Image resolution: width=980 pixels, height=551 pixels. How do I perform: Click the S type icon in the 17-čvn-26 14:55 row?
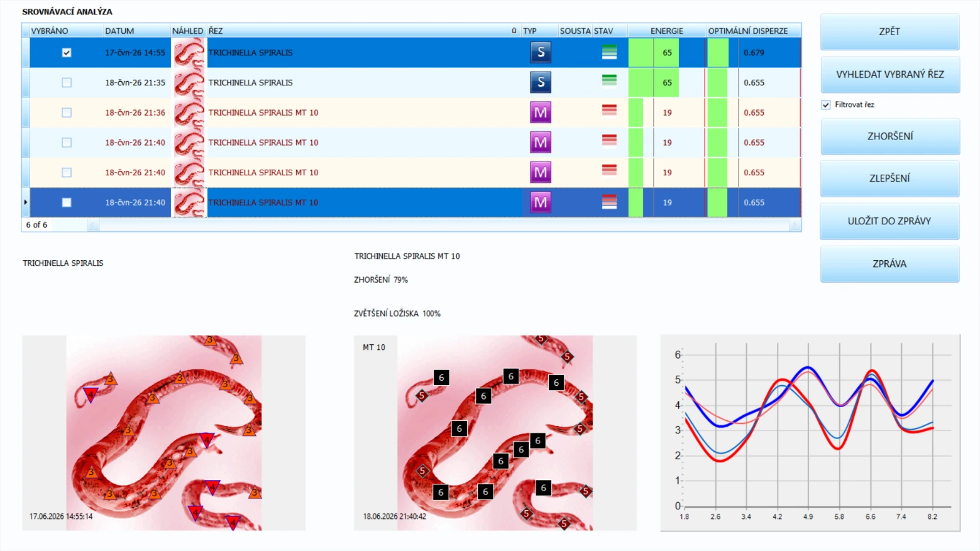541,52
